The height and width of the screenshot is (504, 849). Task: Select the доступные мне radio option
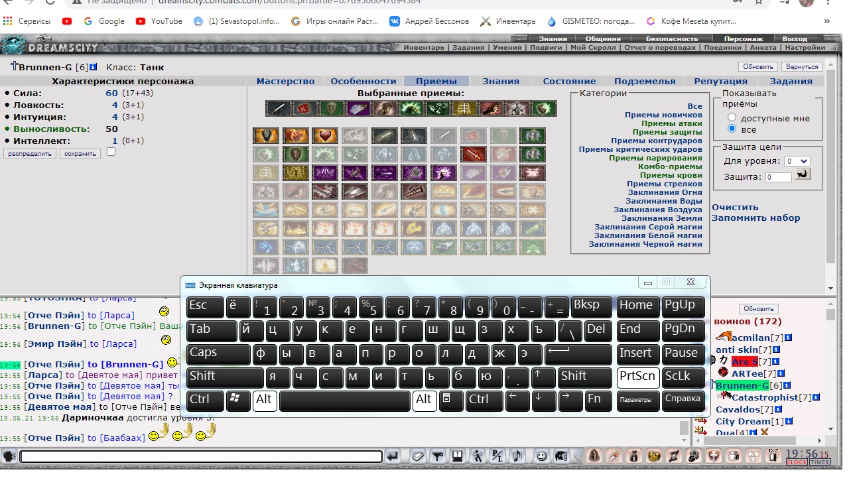click(732, 118)
